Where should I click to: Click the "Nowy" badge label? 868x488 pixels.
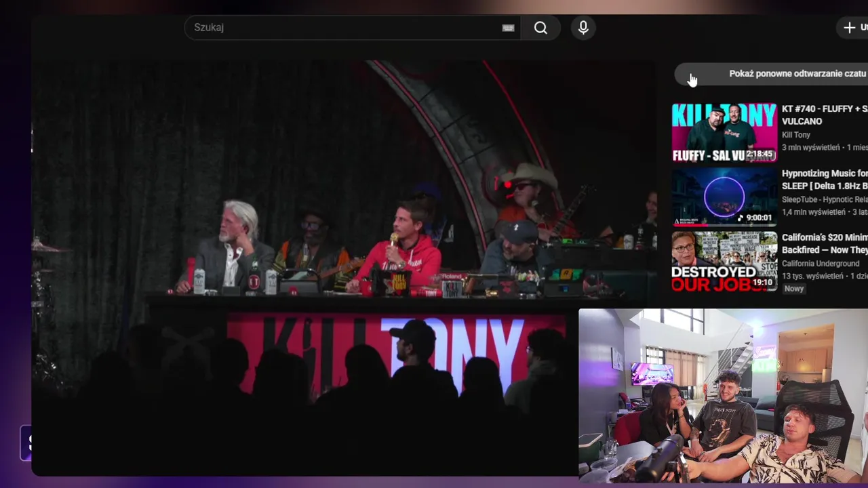[x=794, y=289]
